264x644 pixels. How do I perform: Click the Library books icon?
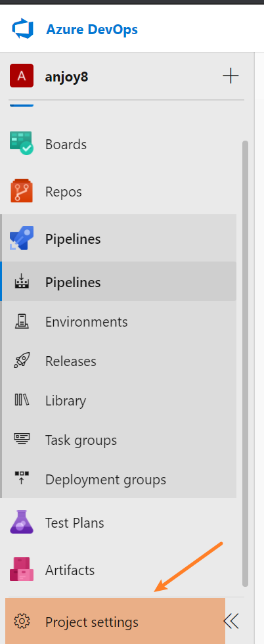click(22, 400)
